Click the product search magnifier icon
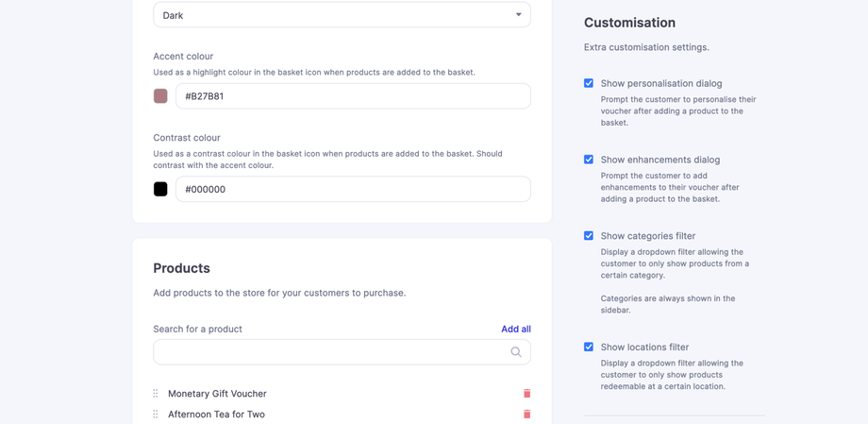The image size is (868, 424). pyautogui.click(x=516, y=352)
